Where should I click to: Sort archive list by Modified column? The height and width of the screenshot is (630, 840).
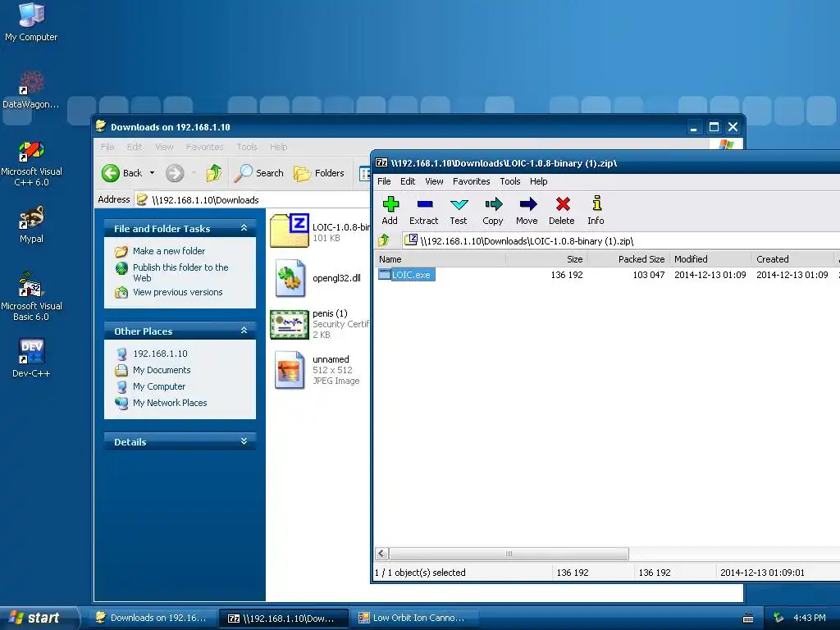711,259
